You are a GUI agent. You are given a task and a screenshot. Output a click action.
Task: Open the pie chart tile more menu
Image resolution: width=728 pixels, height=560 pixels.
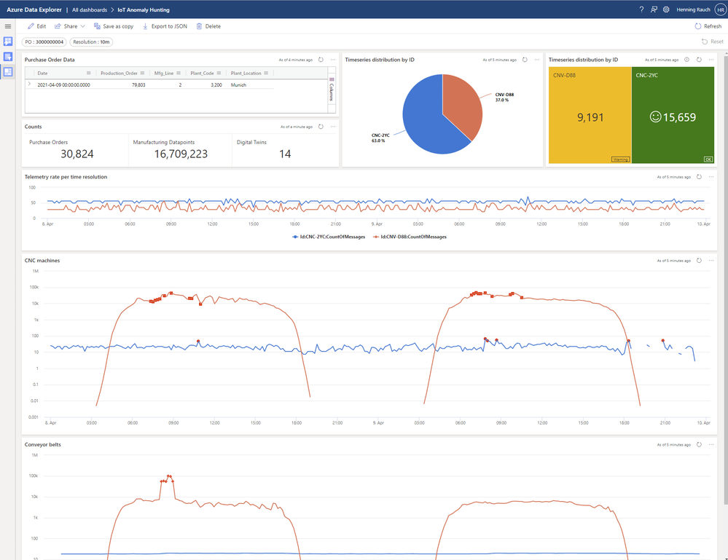click(x=537, y=60)
